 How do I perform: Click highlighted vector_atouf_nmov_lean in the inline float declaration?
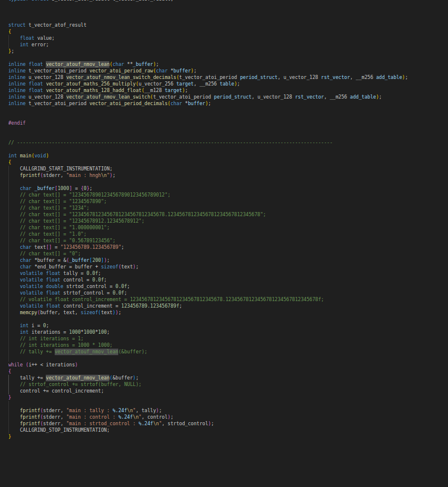[78, 64]
